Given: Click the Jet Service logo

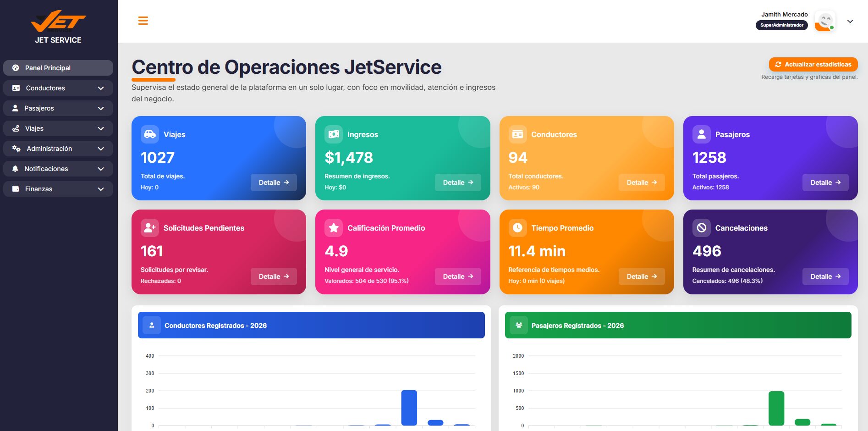Looking at the screenshot, I should [x=58, y=21].
